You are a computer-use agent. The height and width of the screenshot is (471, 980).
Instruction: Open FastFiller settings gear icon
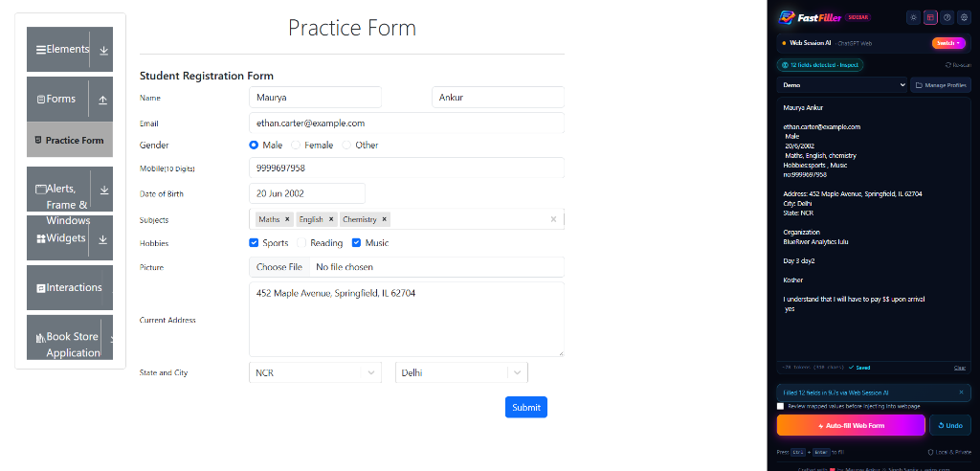[x=965, y=17]
